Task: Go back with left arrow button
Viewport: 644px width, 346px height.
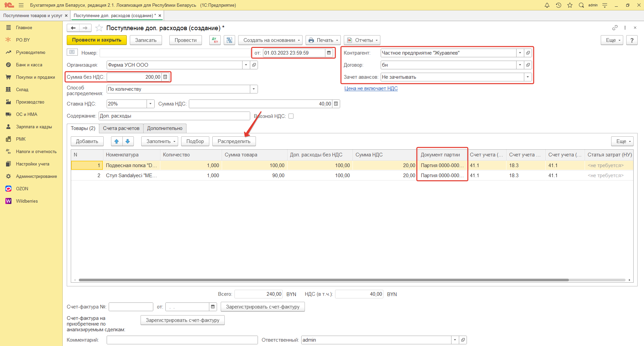Action: point(73,28)
